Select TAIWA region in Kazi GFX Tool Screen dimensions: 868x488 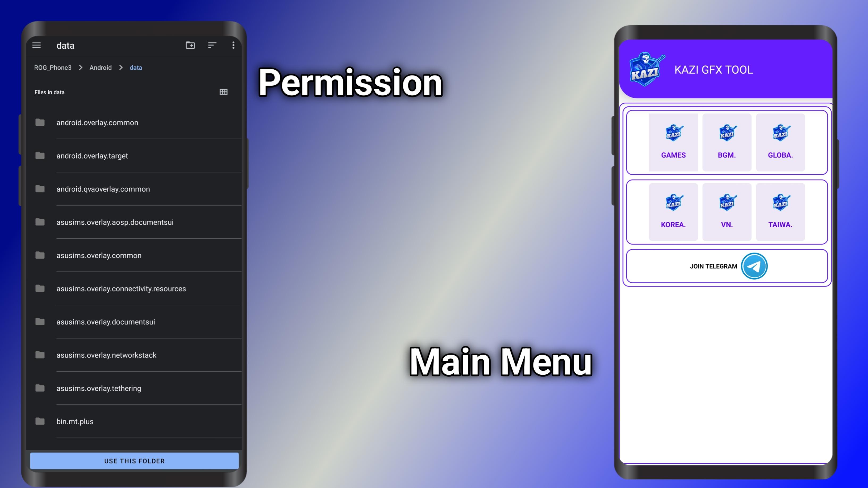pyautogui.click(x=780, y=212)
